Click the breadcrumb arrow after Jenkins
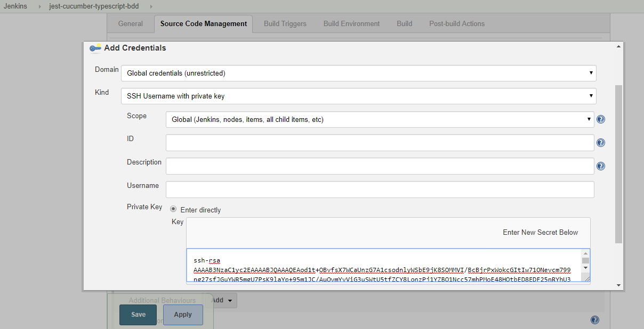644x329 pixels. [40, 6]
